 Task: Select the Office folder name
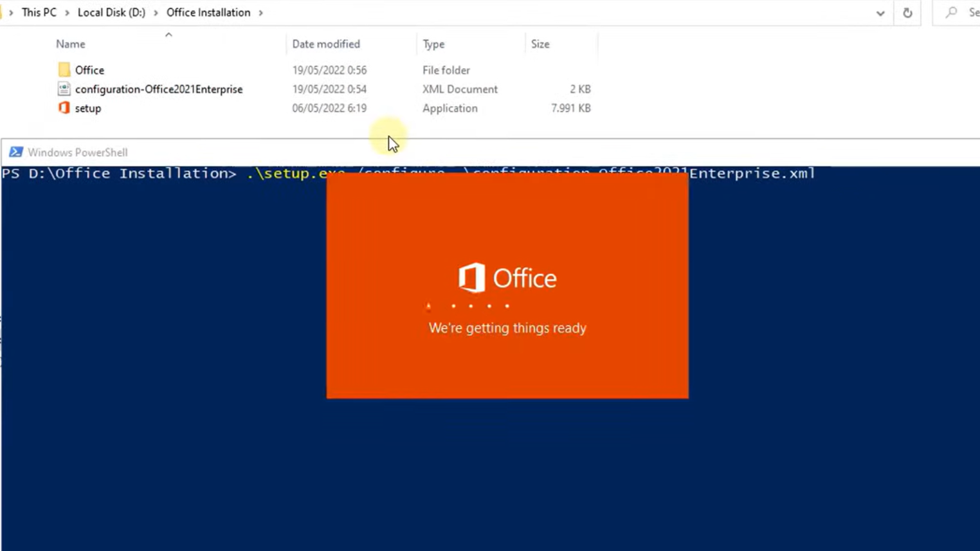pos(89,70)
